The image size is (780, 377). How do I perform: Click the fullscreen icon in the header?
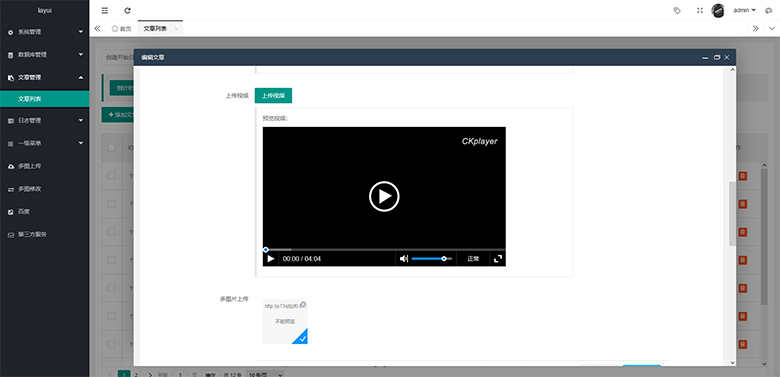[699, 10]
